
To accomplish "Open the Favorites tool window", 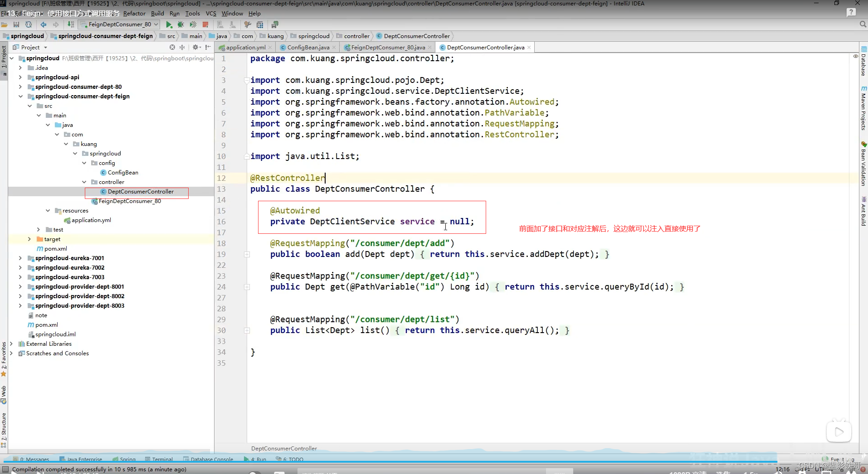I will [x=4, y=359].
